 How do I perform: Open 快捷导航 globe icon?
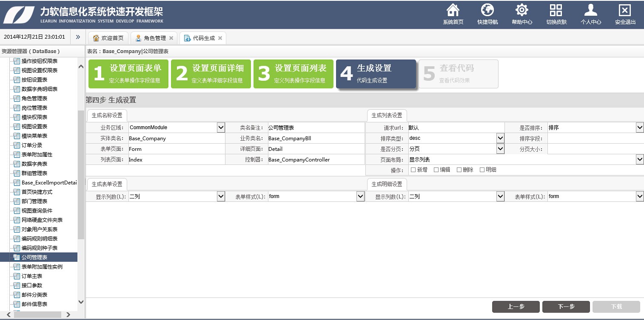[487, 10]
